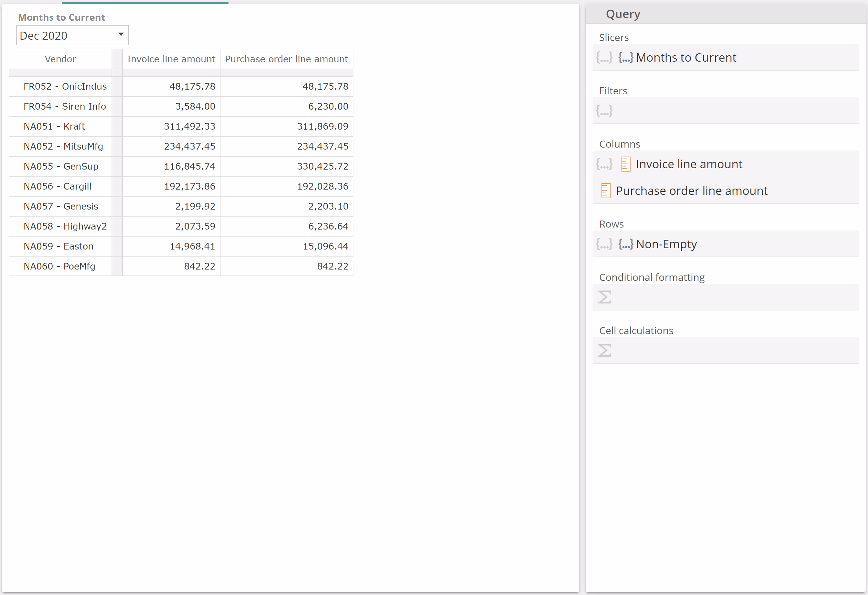The image size is (868, 595).
Task: Click the empty set placeholder in Filters
Action: pyautogui.click(x=604, y=111)
